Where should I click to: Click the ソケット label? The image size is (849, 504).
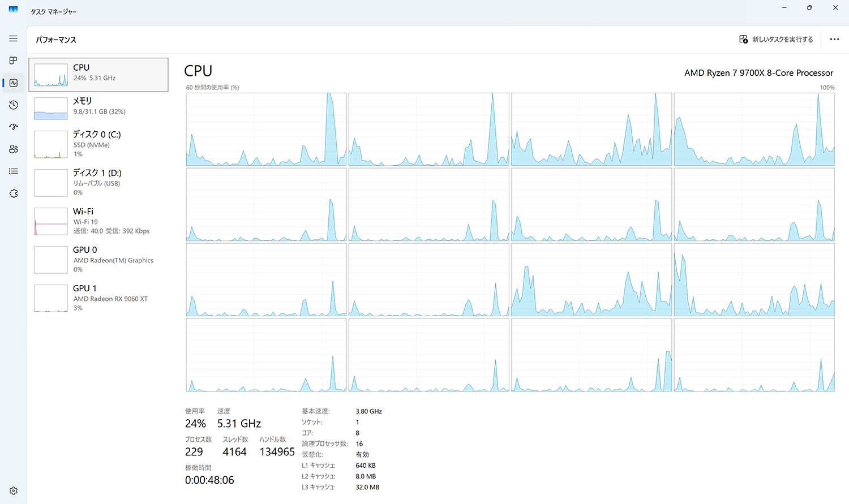coord(312,422)
